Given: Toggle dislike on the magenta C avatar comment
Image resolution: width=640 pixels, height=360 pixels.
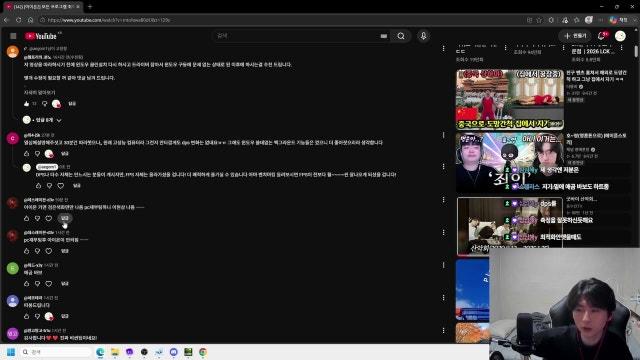Looking at the screenshot, I should pyautogui.click(x=38, y=153).
